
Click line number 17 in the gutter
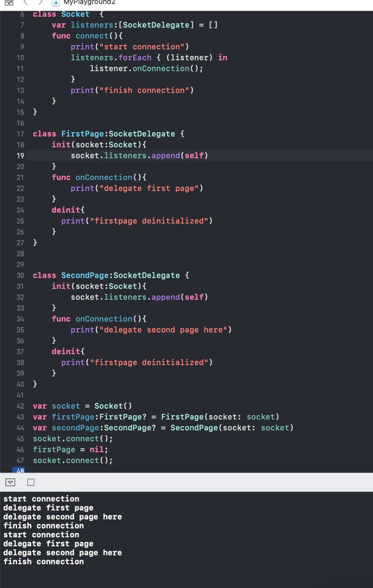20,134
